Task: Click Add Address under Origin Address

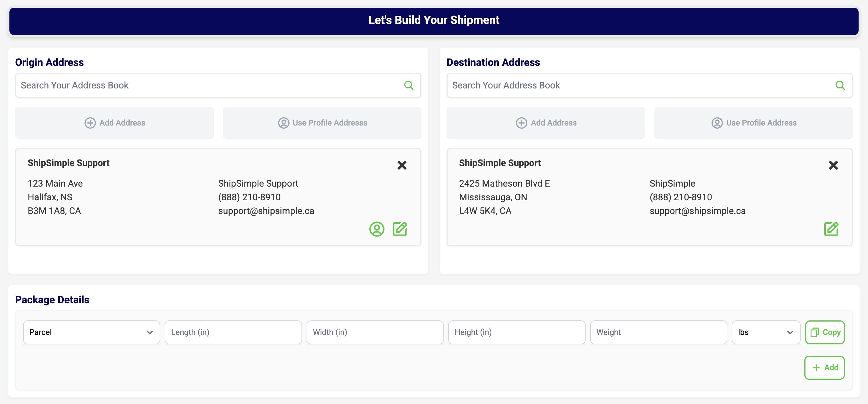Action: click(114, 123)
